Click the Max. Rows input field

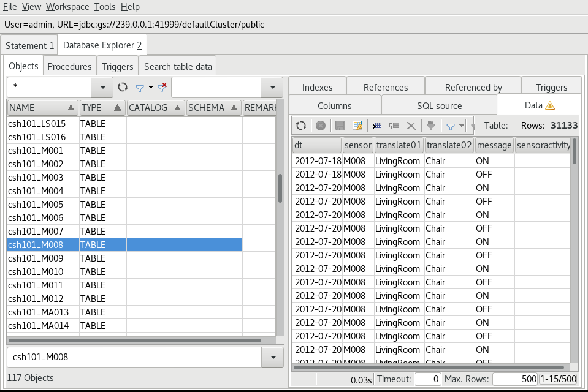click(x=515, y=379)
